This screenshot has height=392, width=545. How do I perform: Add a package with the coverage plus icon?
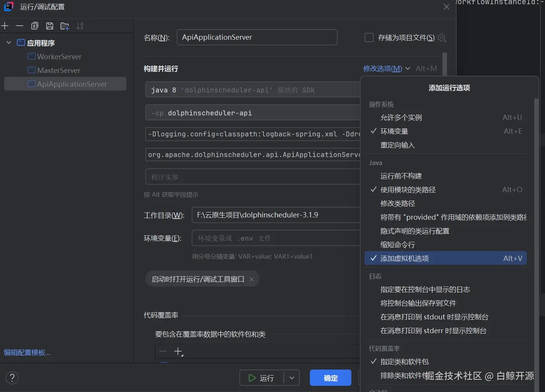click(x=178, y=352)
